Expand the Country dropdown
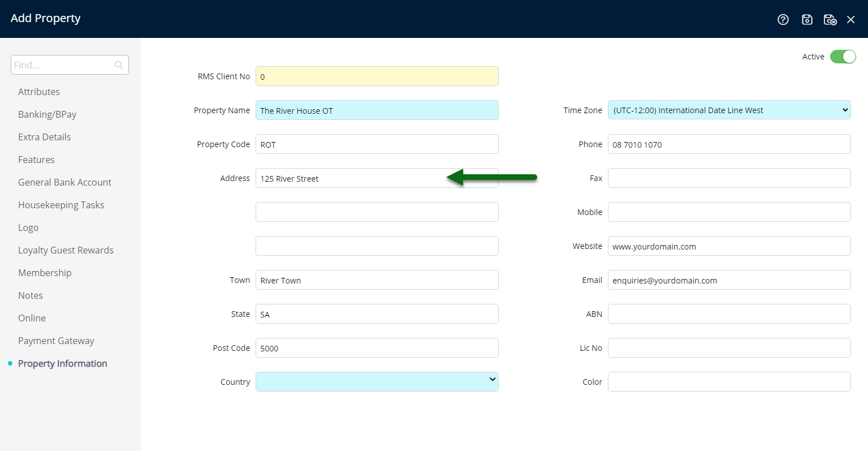The height and width of the screenshot is (451, 868). [377, 381]
